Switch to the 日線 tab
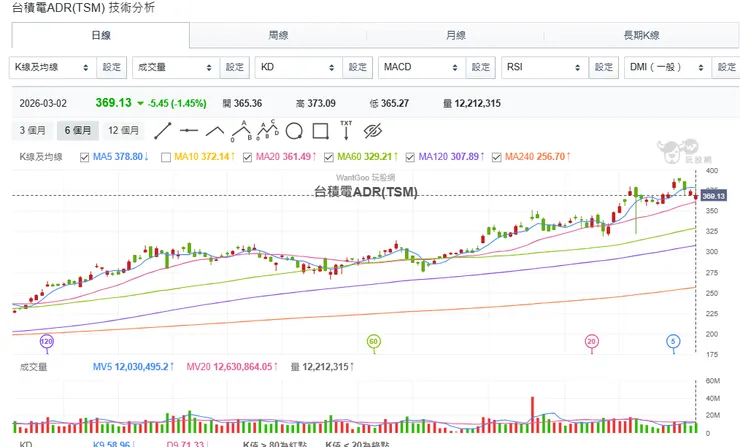The image size is (740, 447). click(x=101, y=35)
